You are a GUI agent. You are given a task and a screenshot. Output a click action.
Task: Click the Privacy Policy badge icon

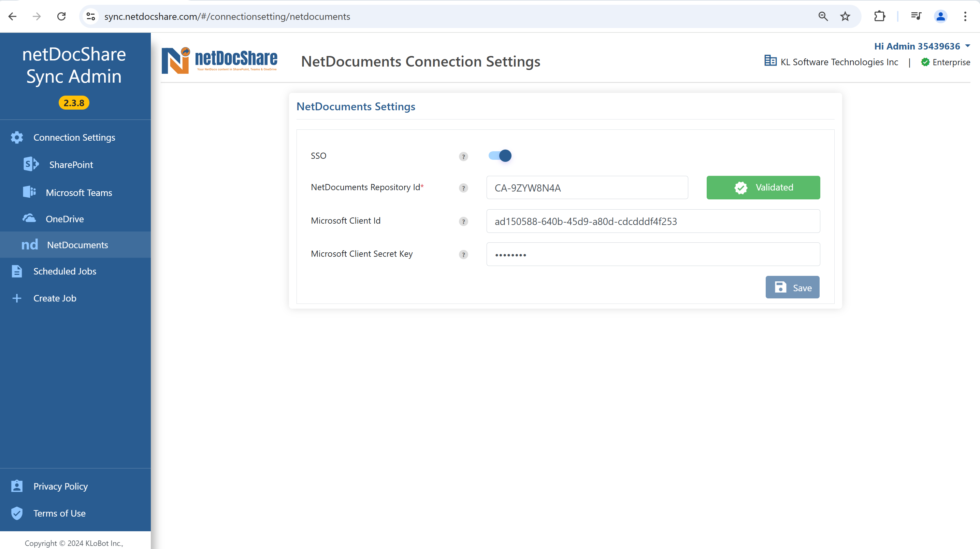(17, 486)
